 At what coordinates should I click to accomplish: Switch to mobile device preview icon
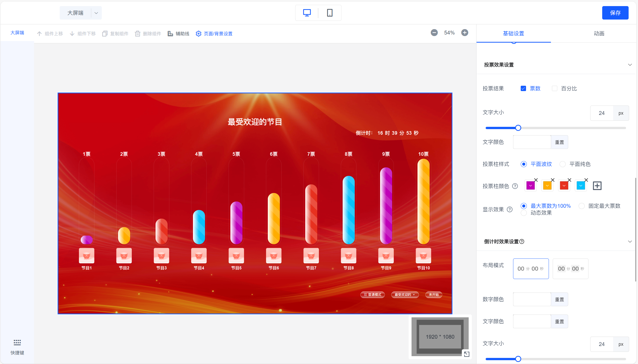pyautogui.click(x=330, y=13)
